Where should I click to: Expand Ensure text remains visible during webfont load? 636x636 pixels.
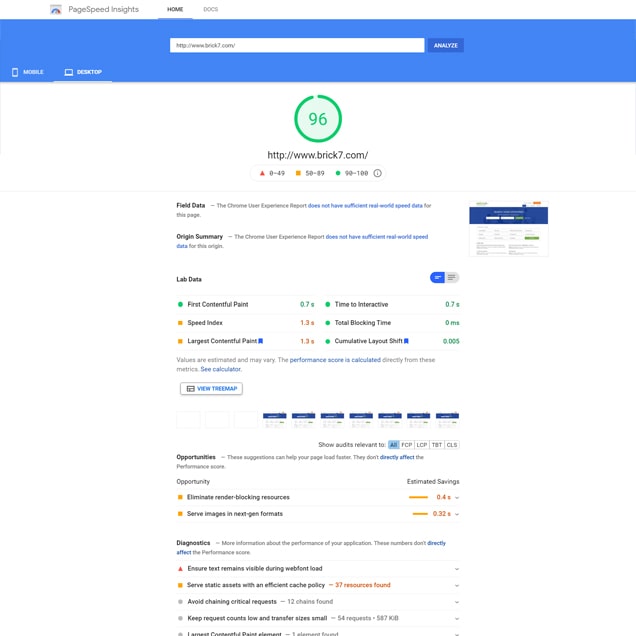tap(457, 569)
